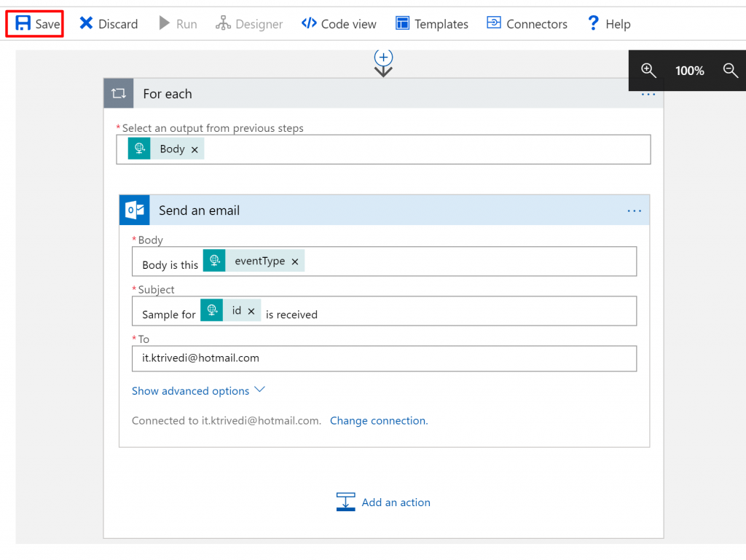Screen dimensions: 746x560
Task: Open Connectors list
Action: pos(527,24)
